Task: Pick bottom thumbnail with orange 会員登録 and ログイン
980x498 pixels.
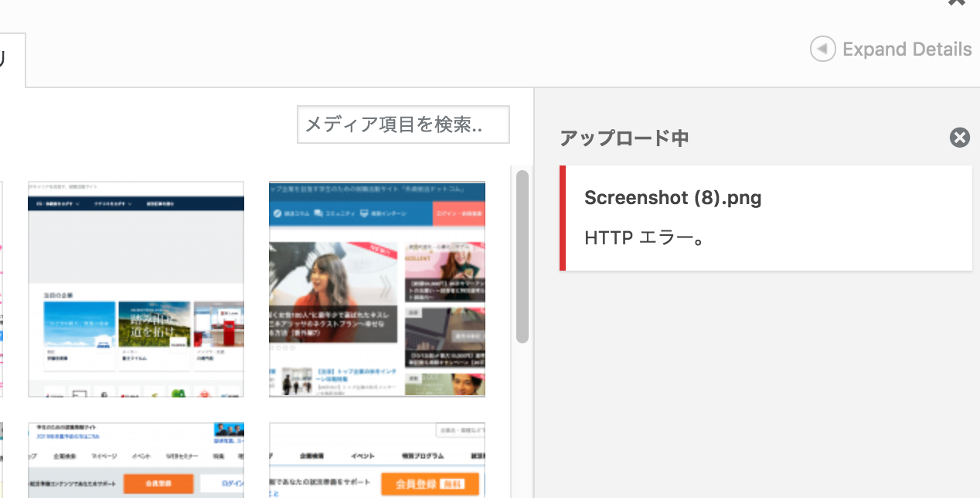Action: [136, 460]
